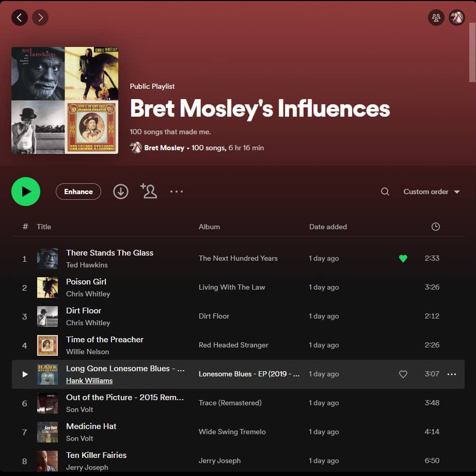
Task: Go back with the left arrow button
Action: point(20,18)
